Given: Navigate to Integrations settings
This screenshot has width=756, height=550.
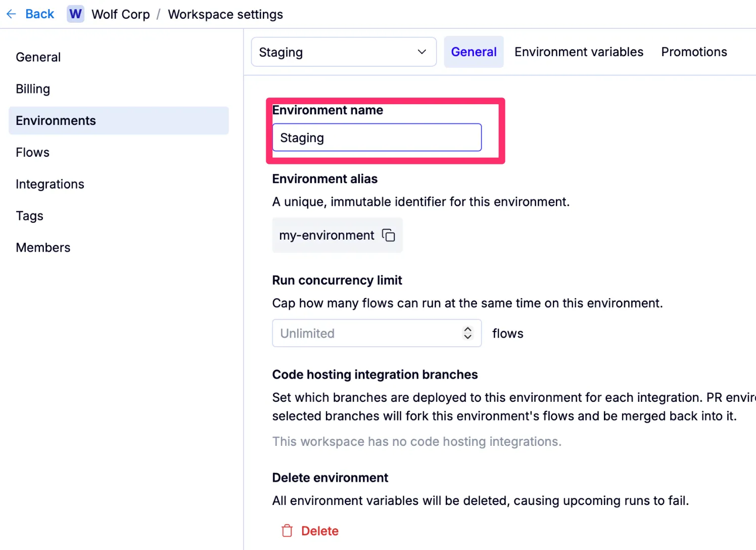Looking at the screenshot, I should pos(50,184).
